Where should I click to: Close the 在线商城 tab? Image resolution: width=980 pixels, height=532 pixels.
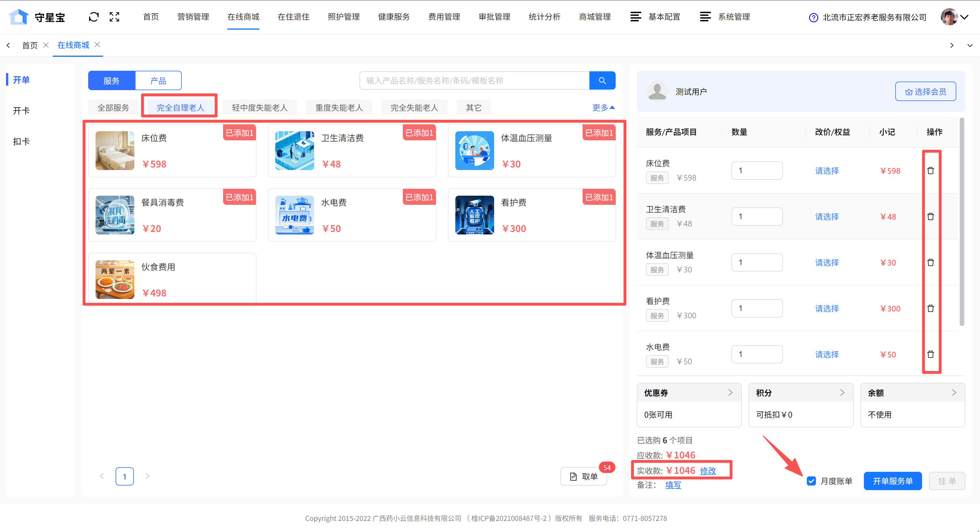tap(97, 45)
